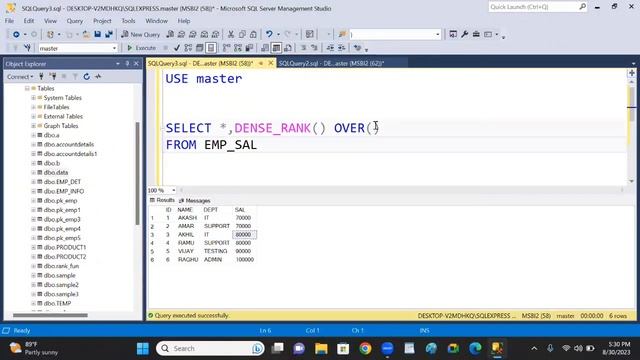The width and height of the screenshot is (640, 360).
Task: Click the taskbar Search box
Action: tap(210, 349)
